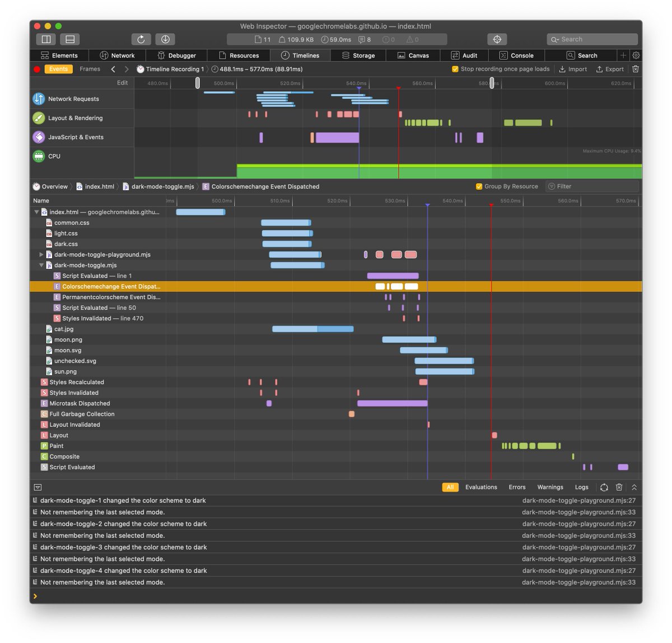Go to the next timeline view arrow

(x=127, y=69)
